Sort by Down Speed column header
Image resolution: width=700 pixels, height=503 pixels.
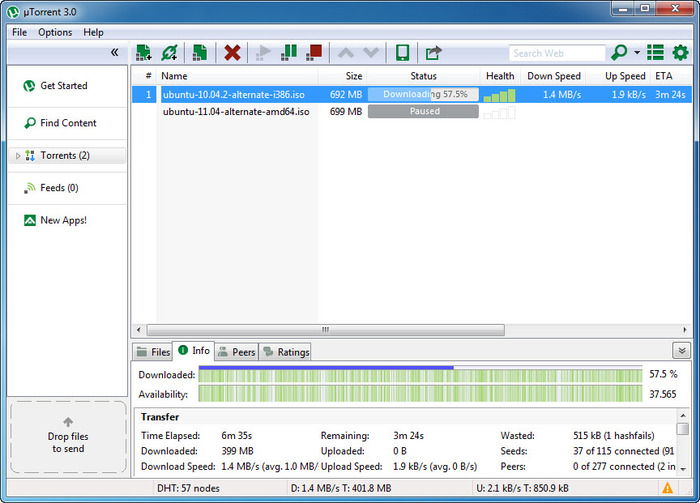click(554, 76)
